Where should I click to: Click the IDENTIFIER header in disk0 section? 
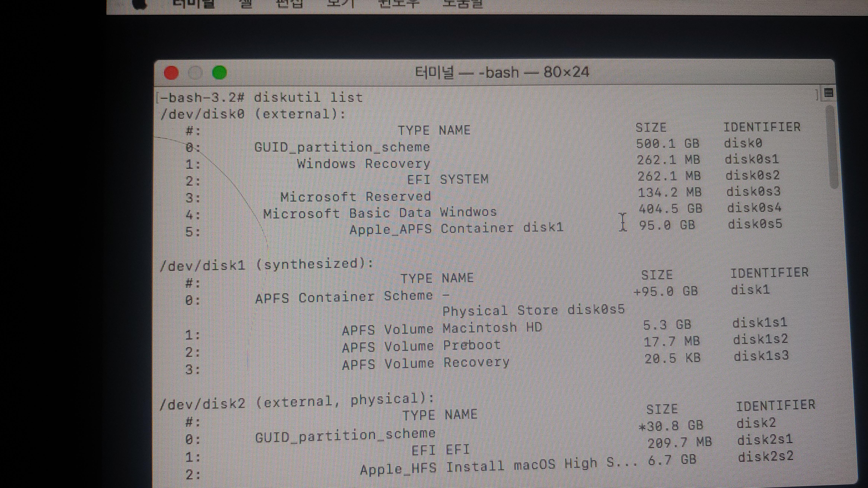[x=762, y=127]
